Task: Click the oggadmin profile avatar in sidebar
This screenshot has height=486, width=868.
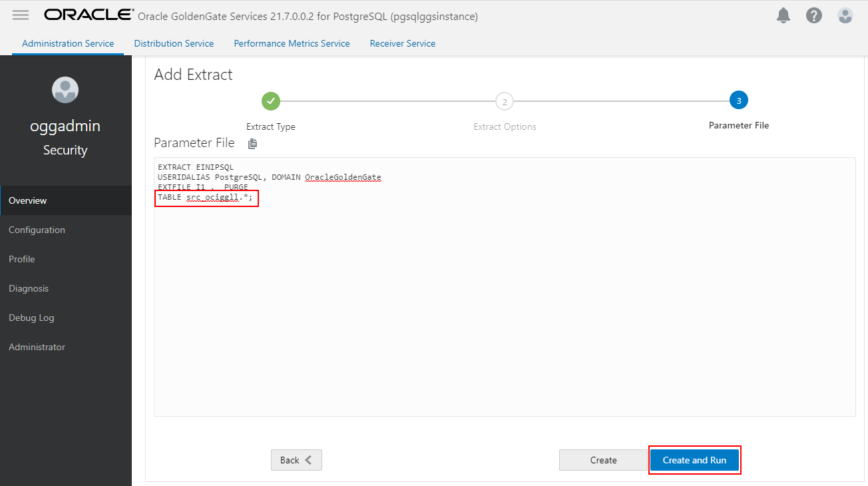Action: (x=65, y=90)
